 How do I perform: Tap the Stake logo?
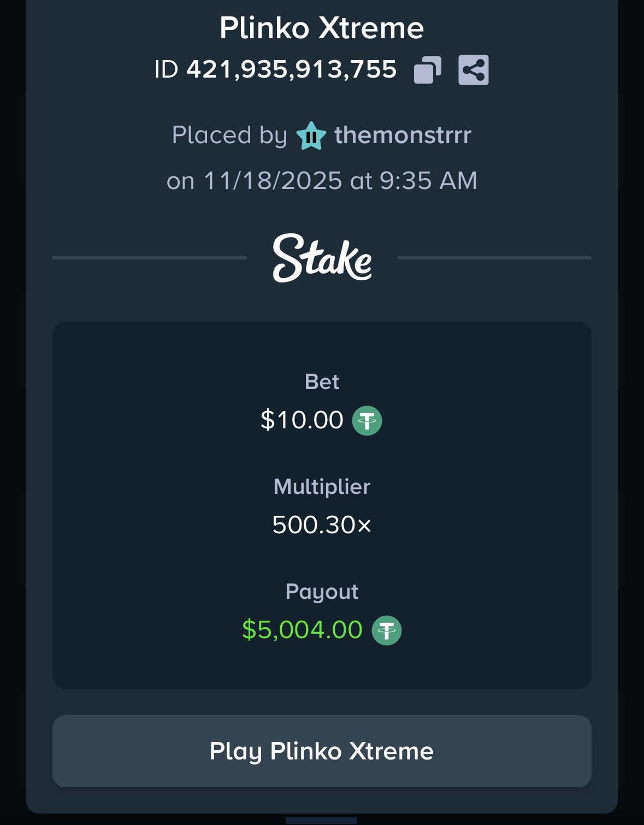coord(322,258)
